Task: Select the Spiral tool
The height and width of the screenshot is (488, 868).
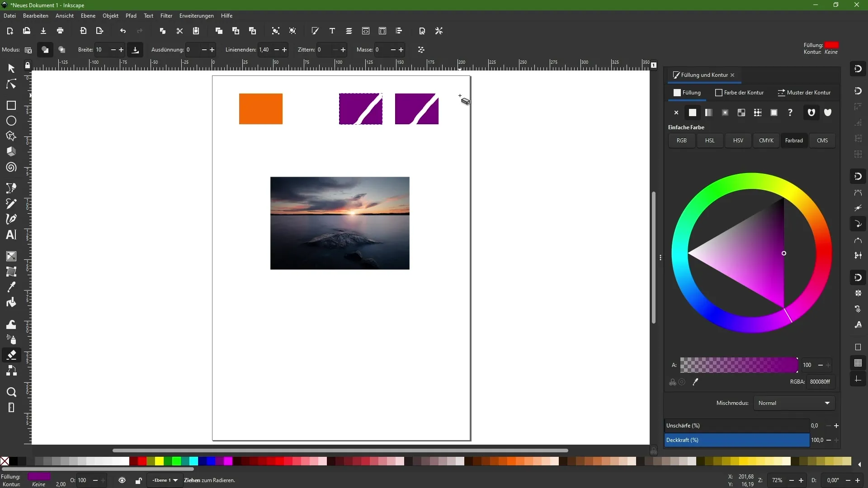Action: tap(11, 168)
